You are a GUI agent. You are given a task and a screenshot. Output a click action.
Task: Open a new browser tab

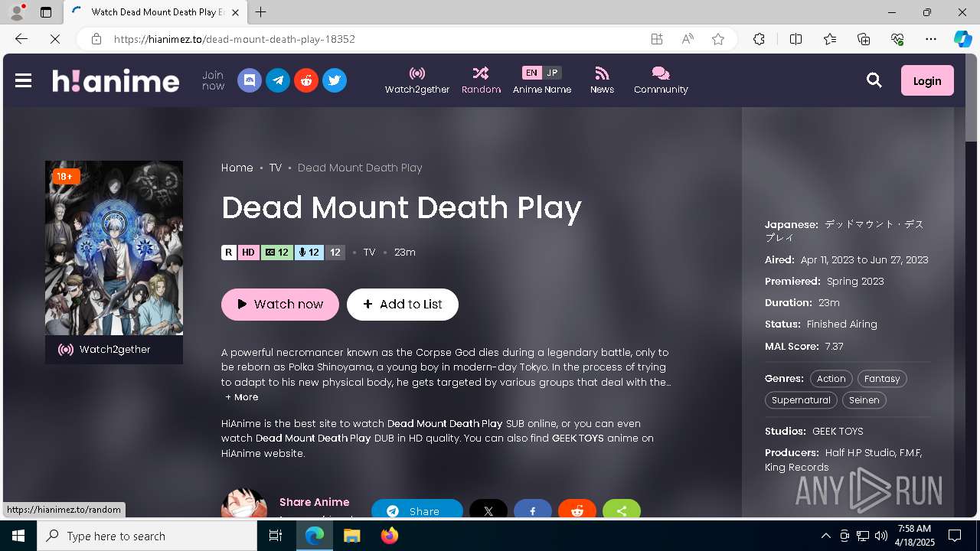coord(261,12)
